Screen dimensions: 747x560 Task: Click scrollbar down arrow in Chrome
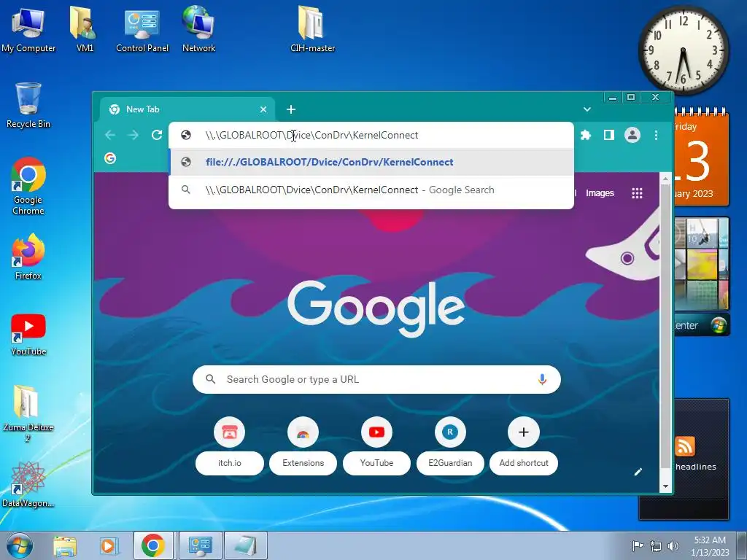[665, 486]
